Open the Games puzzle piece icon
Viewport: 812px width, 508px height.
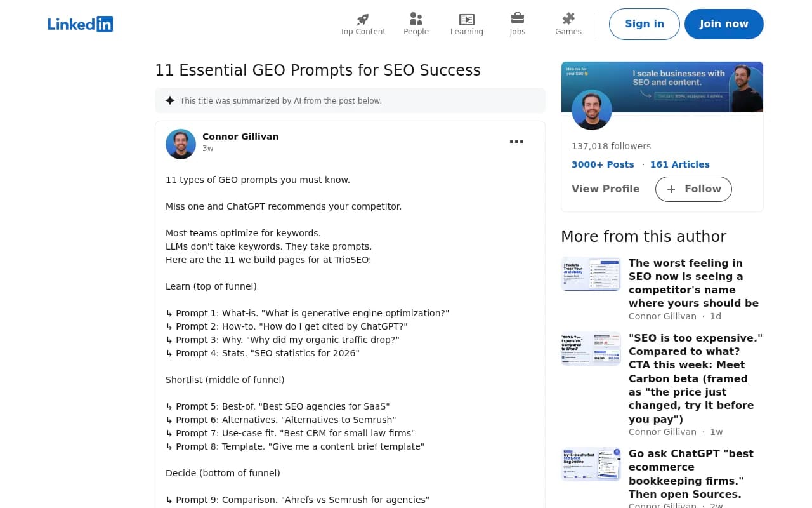pyautogui.click(x=568, y=18)
